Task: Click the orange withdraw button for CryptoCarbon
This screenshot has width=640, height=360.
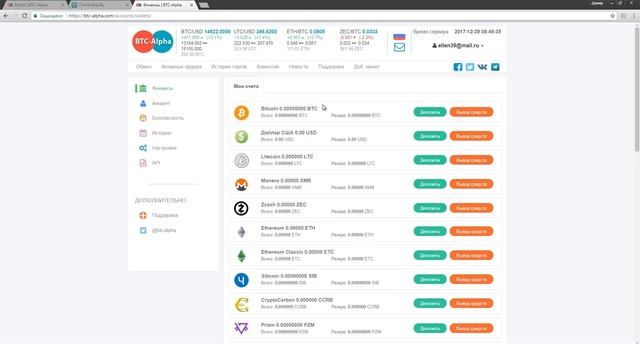Action: tap(471, 304)
